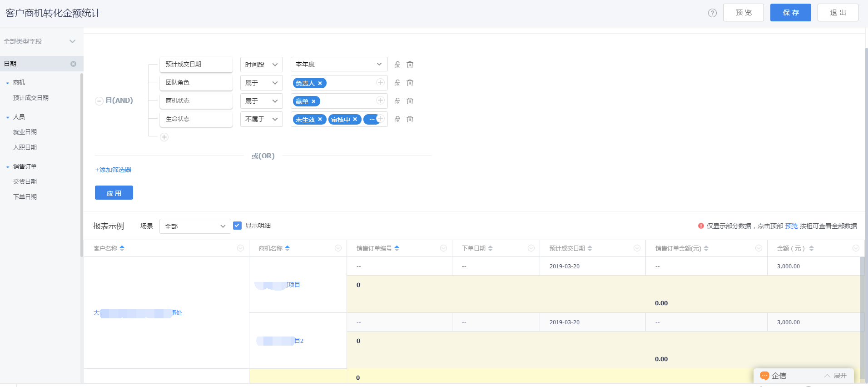The width and height of the screenshot is (868, 387).
Task: Open the 全部类型字段 dropdown
Action: click(40, 41)
